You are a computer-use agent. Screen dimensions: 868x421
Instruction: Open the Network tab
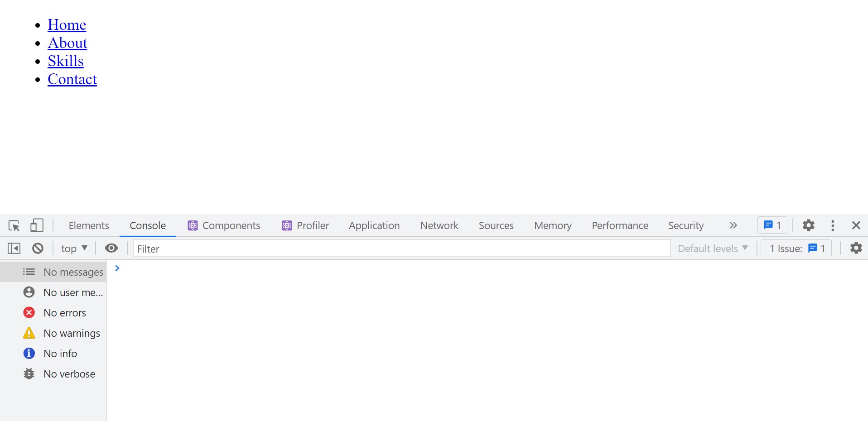click(x=439, y=225)
